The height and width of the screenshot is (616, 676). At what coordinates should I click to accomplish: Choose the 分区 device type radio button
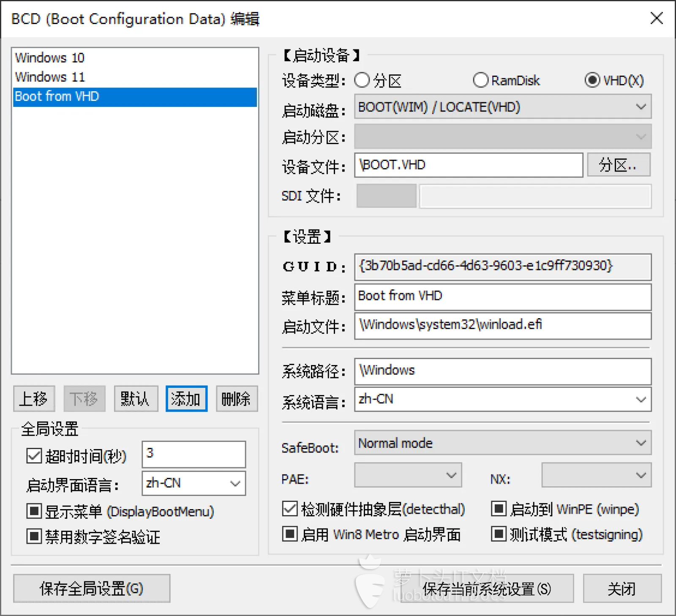[x=362, y=80]
